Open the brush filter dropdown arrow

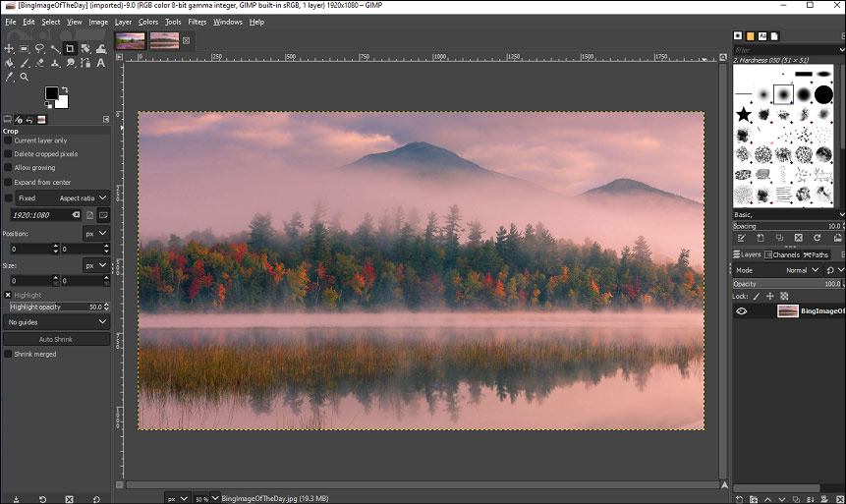tap(842, 50)
